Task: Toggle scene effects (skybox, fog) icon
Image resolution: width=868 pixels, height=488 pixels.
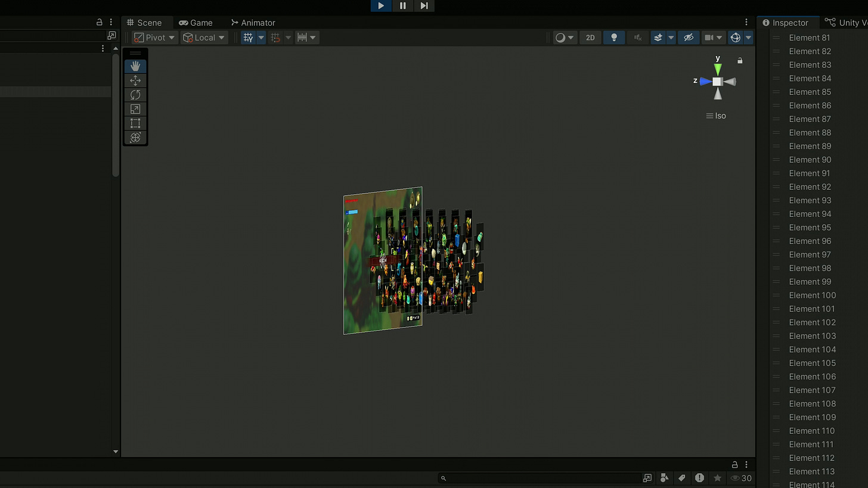Action: pyautogui.click(x=658, y=38)
